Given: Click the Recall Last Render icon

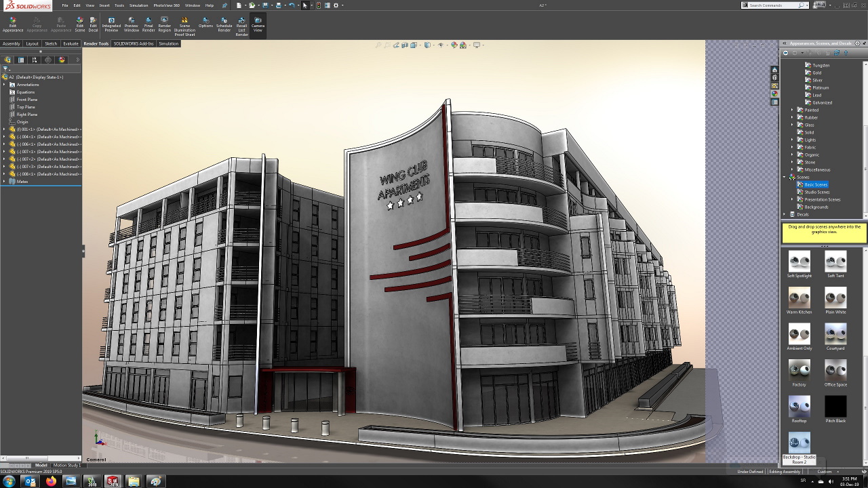Looking at the screenshot, I should click(x=241, y=25).
